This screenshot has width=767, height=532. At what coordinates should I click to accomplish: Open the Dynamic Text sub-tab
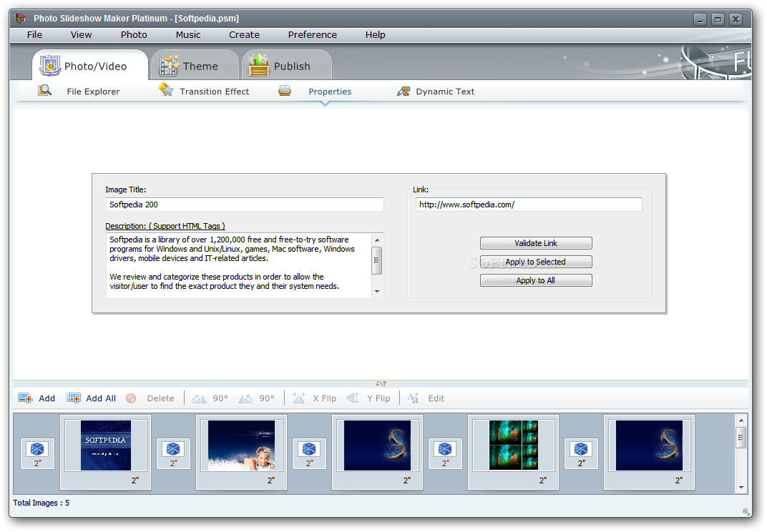445,92
